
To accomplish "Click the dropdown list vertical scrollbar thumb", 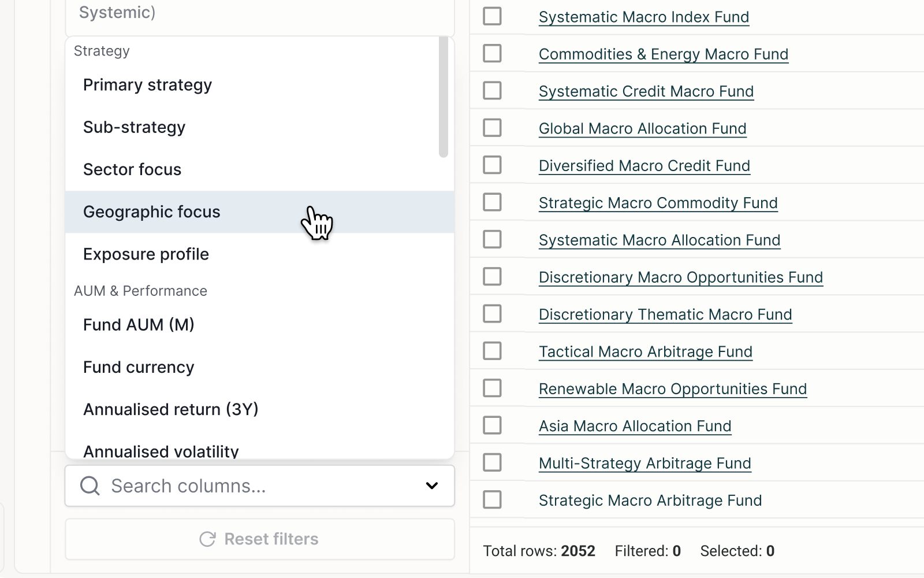I will click(444, 97).
